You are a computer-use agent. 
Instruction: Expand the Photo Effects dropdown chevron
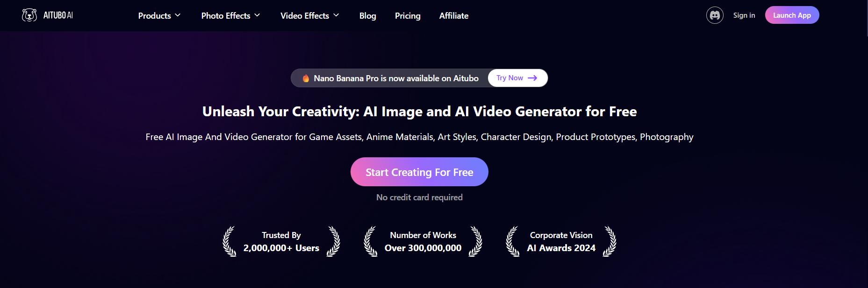click(x=257, y=15)
